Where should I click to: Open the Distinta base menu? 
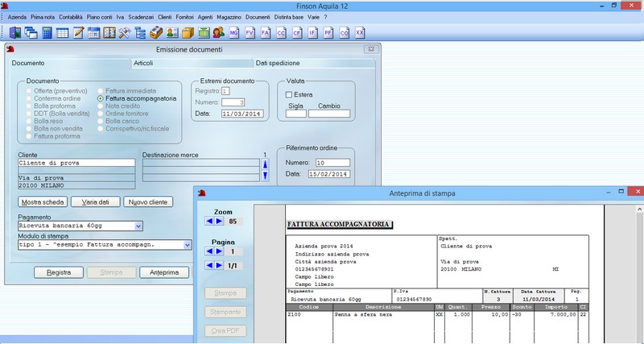[x=289, y=17]
